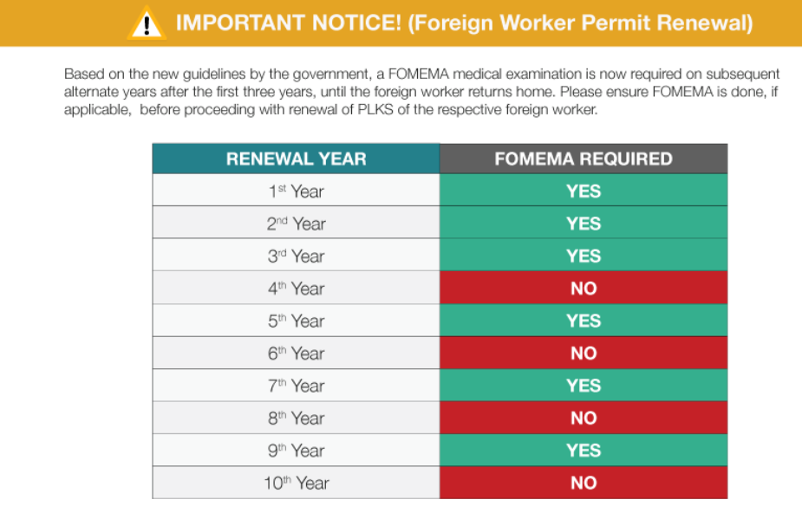This screenshot has height=532, width=802.
Task: Click the 5th Year row label
Action: point(297,321)
